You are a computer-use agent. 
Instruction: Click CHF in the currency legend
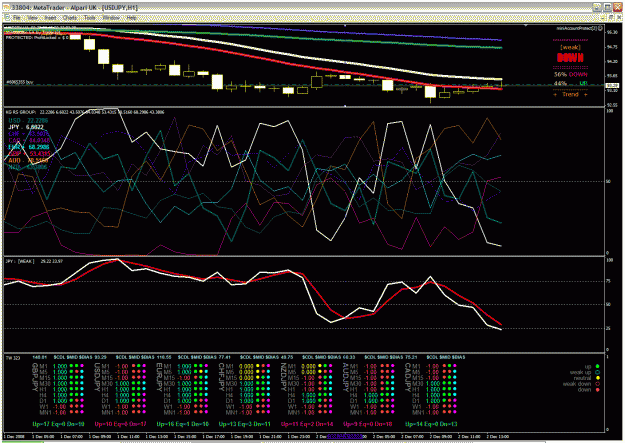click(29, 134)
